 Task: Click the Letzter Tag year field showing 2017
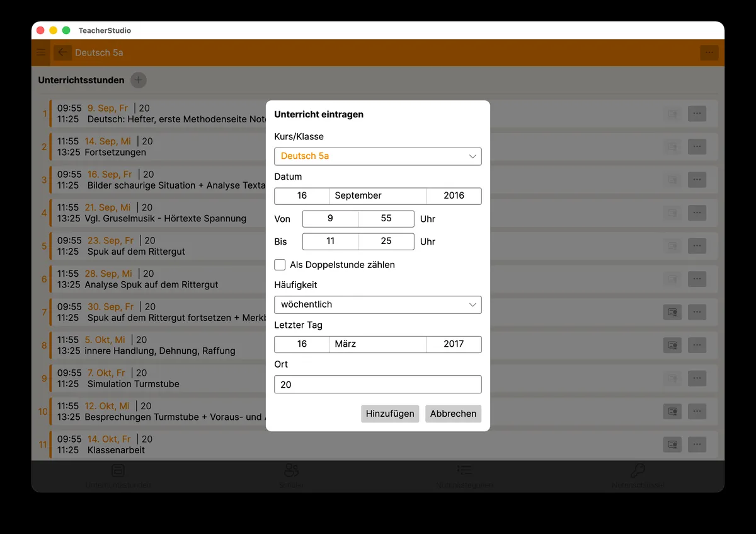pyautogui.click(x=454, y=344)
